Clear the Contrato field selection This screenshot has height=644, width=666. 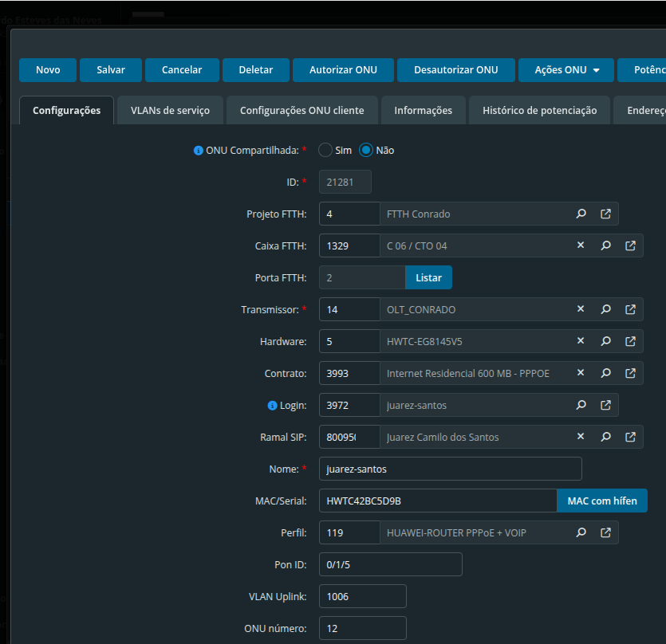[x=581, y=373]
